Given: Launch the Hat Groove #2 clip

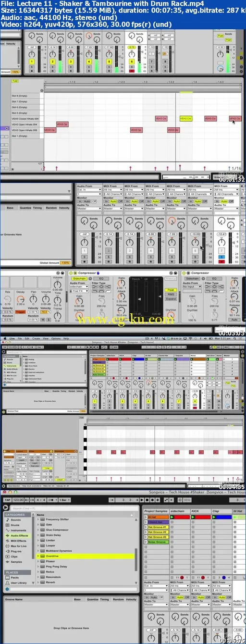Looking at the screenshot, I should click(146, 532).
